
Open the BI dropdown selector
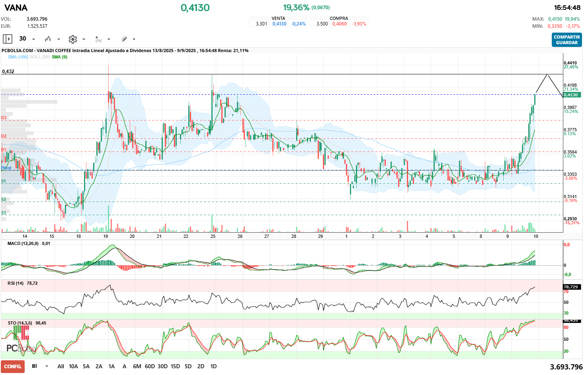(40, 366)
